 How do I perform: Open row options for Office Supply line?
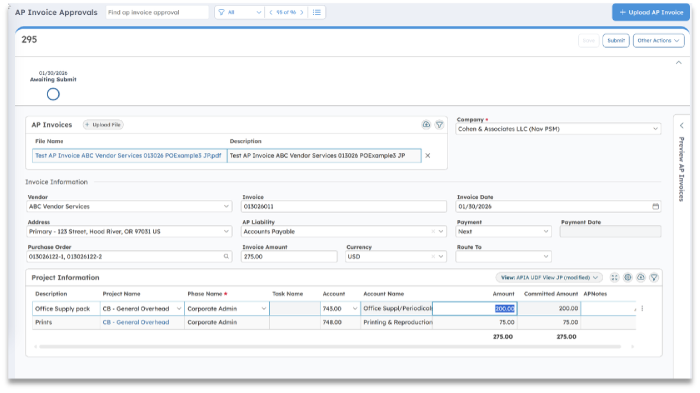click(642, 309)
